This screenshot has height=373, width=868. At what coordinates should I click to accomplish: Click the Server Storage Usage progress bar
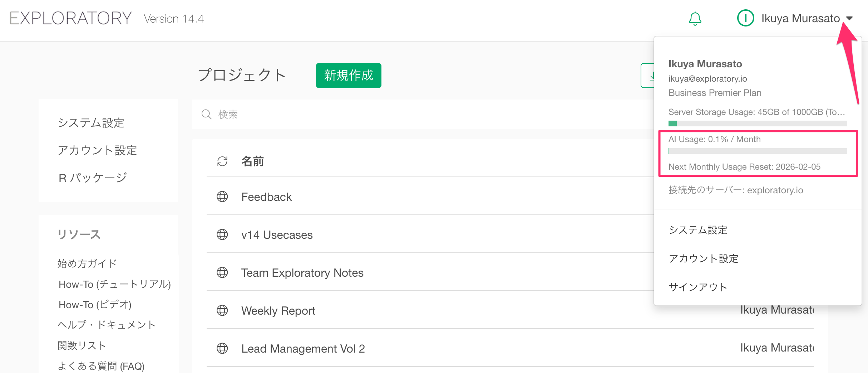[x=758, y=123]
